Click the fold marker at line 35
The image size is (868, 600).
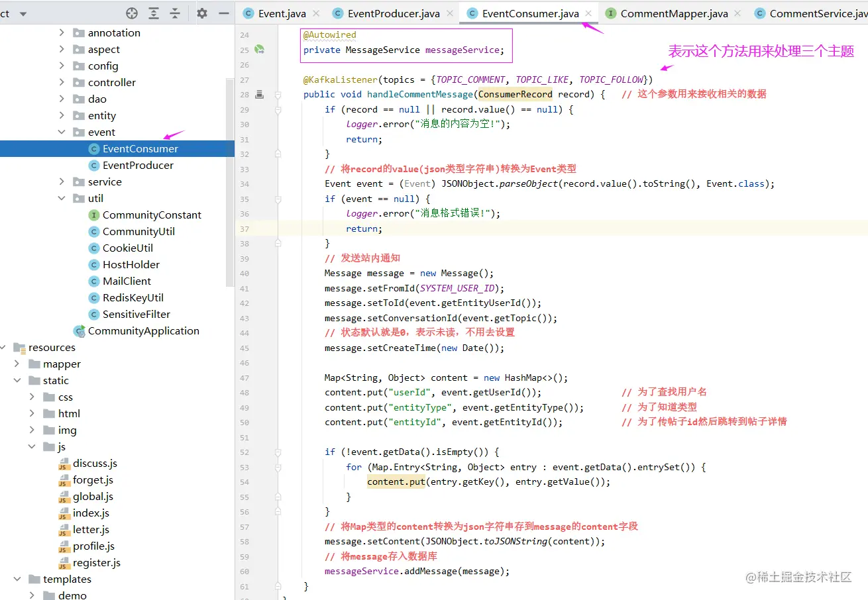pos(278,199)
